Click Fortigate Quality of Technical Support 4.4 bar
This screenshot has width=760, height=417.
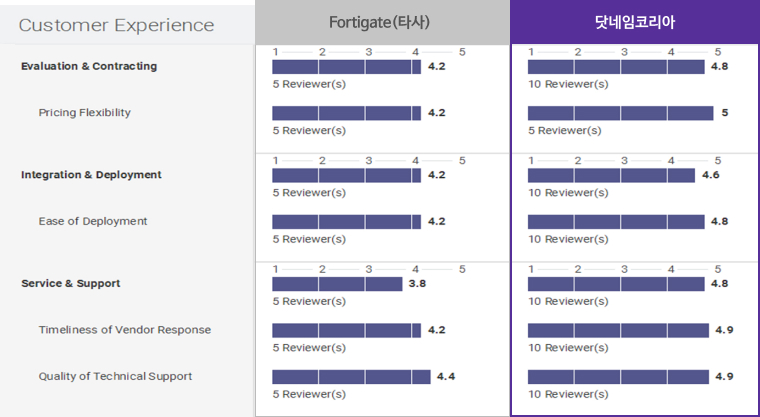[351, 377]
